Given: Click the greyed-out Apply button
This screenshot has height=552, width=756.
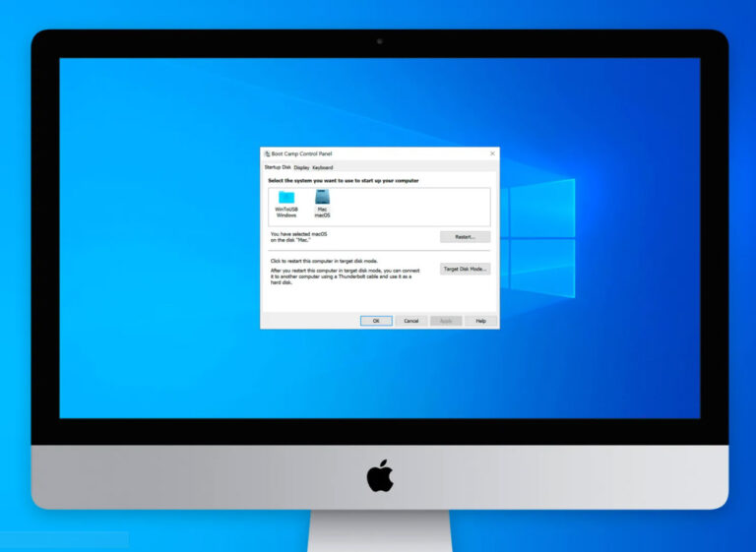Looking at the screenshot, I should [x=446, y=321].
